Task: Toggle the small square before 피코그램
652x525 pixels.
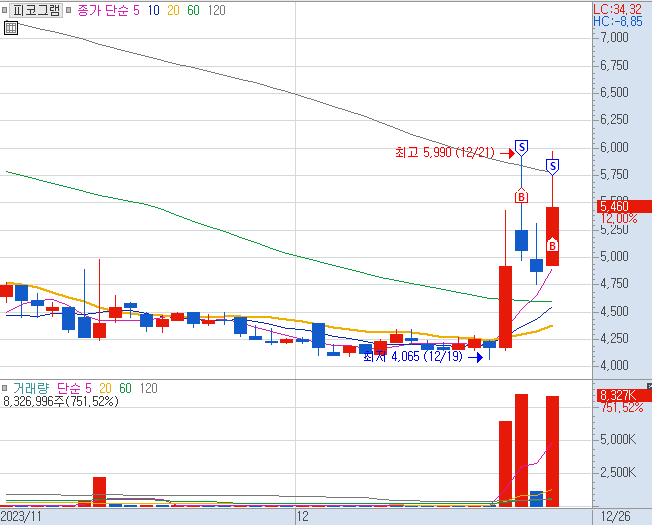Action: coord(5,10)
